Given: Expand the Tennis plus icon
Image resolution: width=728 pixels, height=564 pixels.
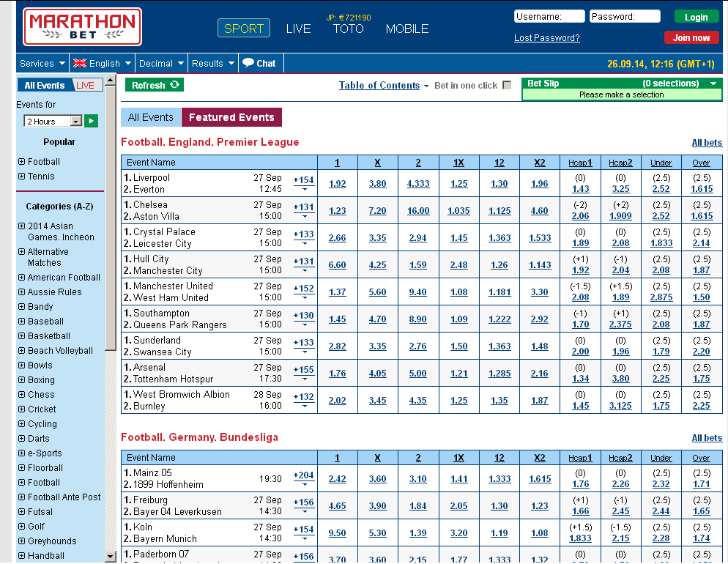Looking at the screenshot, I should (x=21, y=177).
